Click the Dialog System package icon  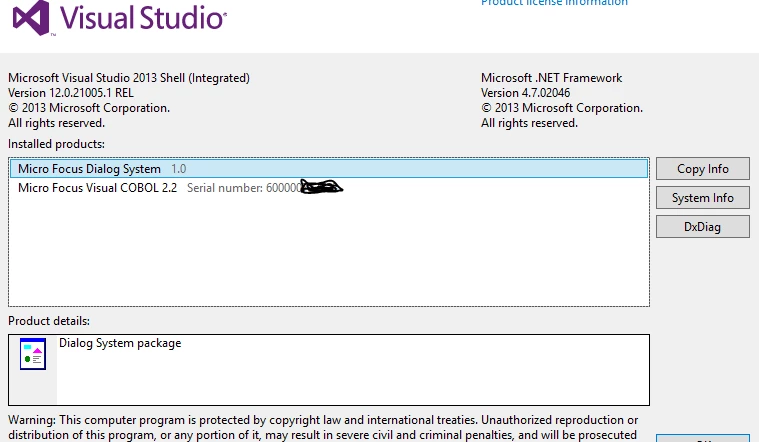(33, 354)
